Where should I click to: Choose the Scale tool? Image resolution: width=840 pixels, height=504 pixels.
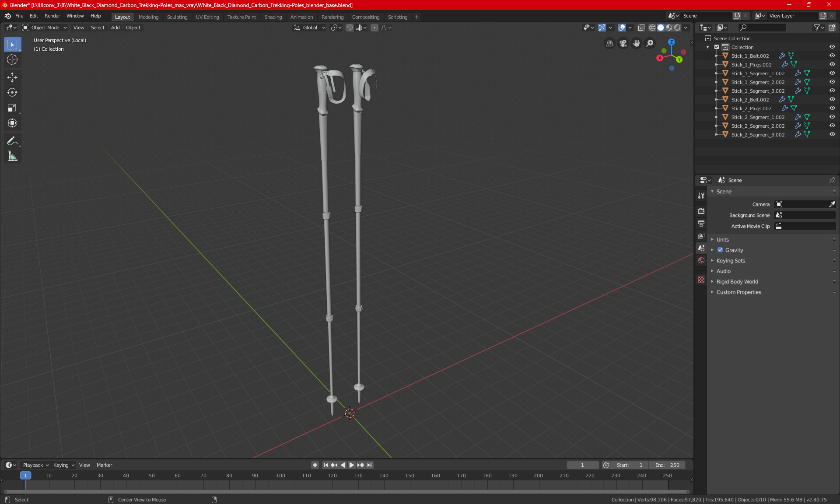(x=12, y=108)
